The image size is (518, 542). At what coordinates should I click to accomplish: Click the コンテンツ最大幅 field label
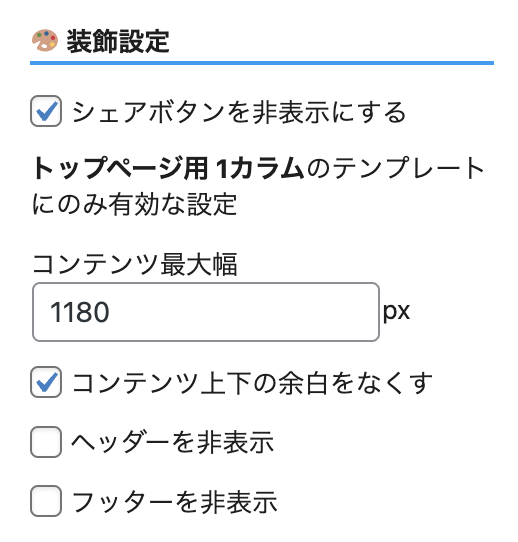coord(135,264)
